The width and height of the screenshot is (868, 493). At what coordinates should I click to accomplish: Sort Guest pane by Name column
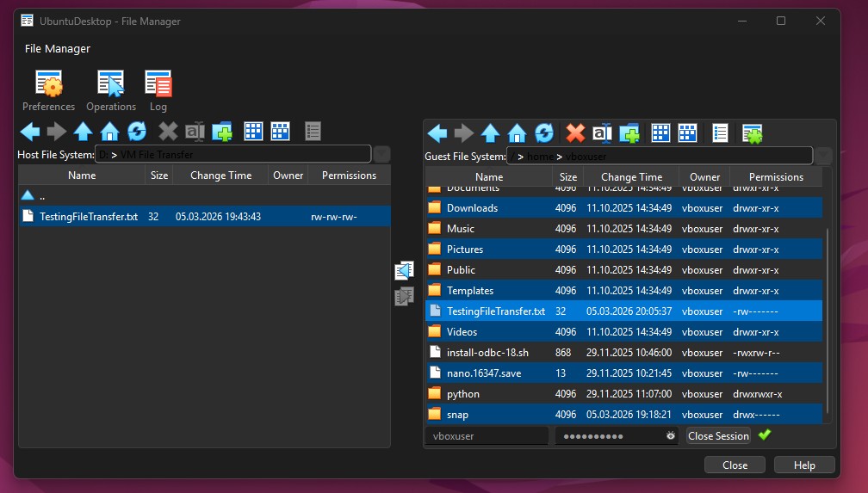pos(489,177)
